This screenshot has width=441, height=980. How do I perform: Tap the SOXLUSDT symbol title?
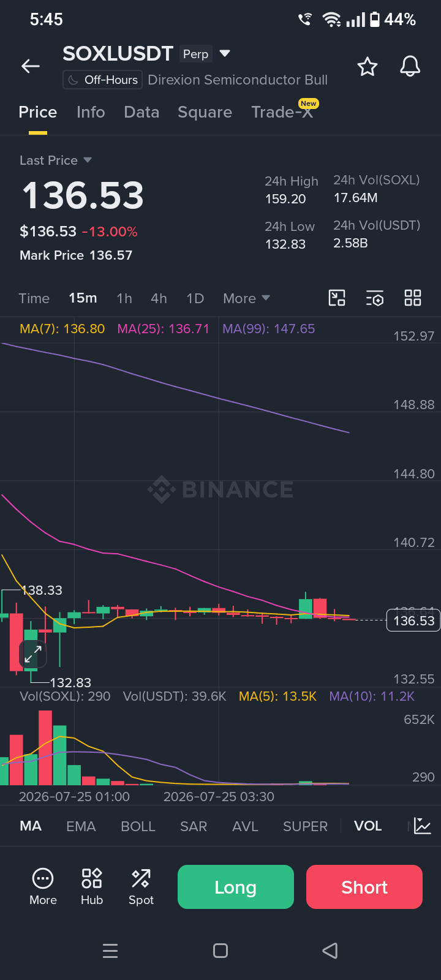118,54
